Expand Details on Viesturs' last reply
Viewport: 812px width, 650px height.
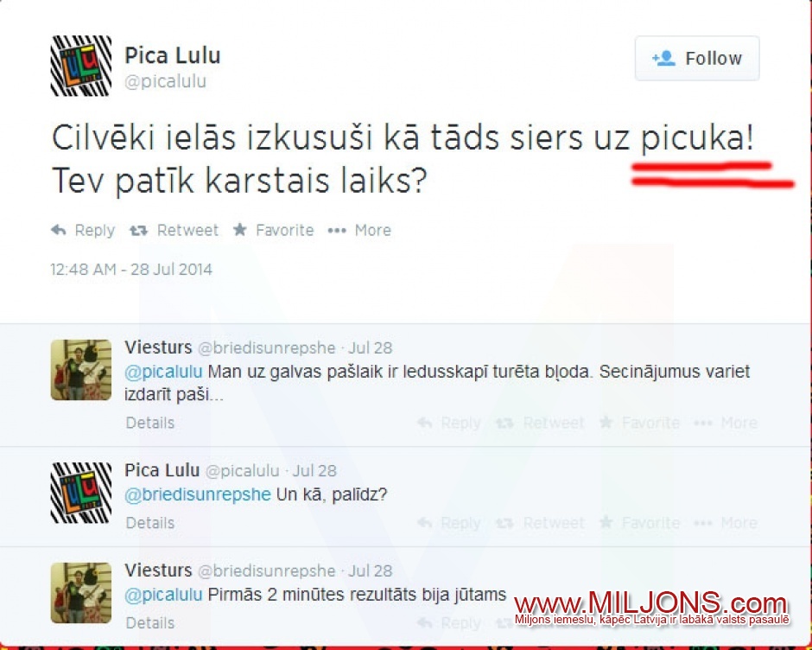[149, 622]
